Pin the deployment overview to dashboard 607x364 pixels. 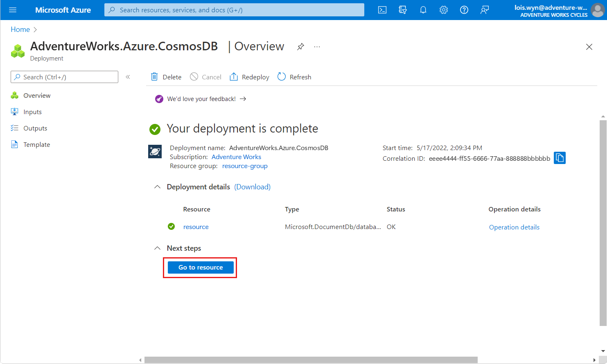point(300,47)
